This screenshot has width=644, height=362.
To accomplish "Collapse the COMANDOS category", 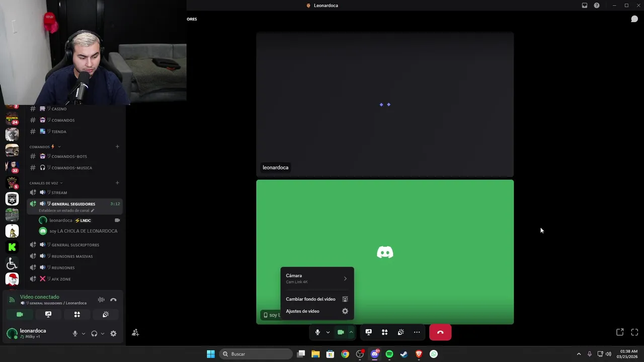I will pos(45,147).
